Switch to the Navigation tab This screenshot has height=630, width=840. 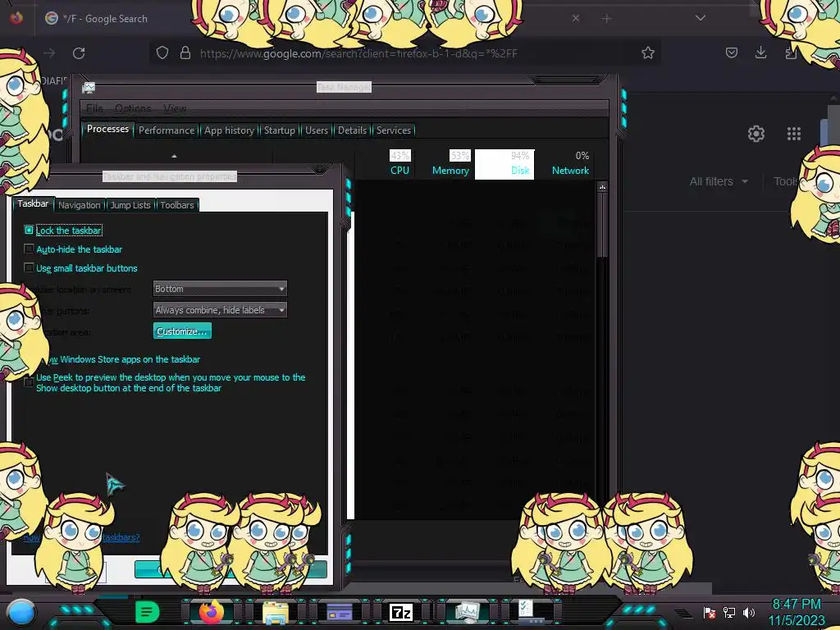[x=80, y=205]
